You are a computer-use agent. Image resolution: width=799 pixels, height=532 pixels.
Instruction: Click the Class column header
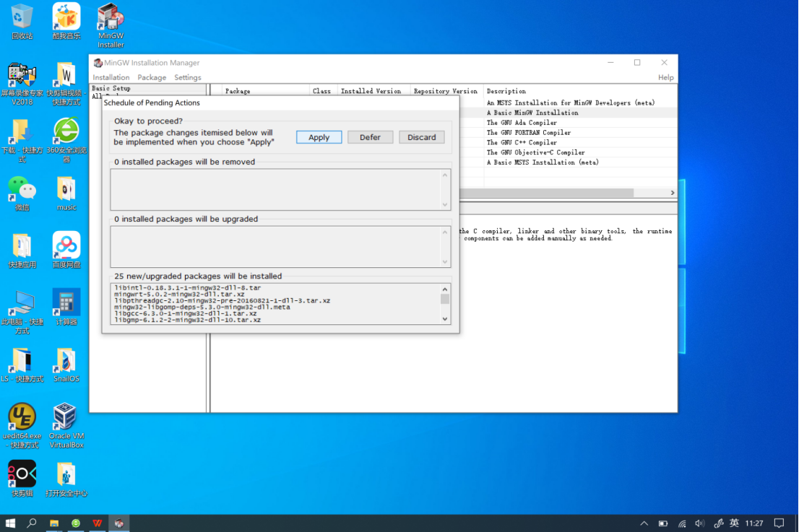point(321,91)
